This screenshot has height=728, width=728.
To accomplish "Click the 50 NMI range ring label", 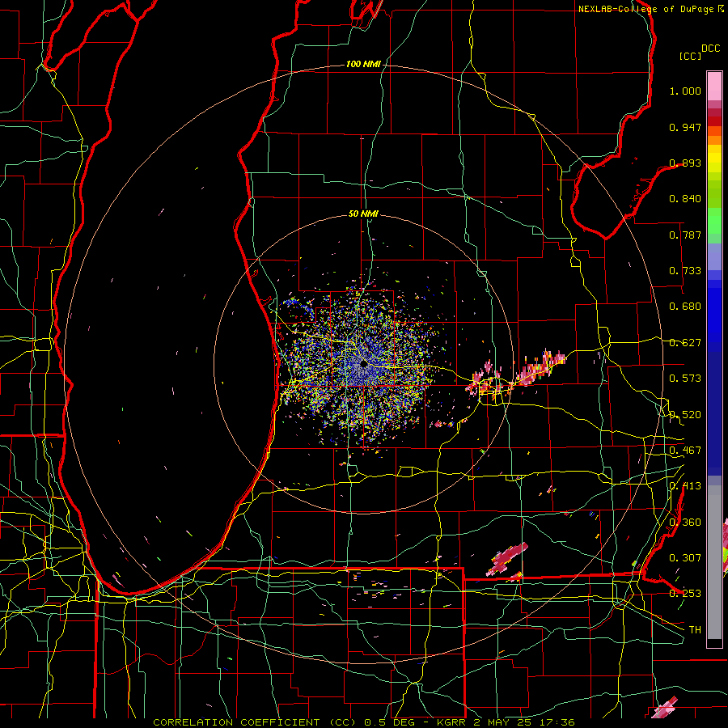I will click(x=363, y=214).
